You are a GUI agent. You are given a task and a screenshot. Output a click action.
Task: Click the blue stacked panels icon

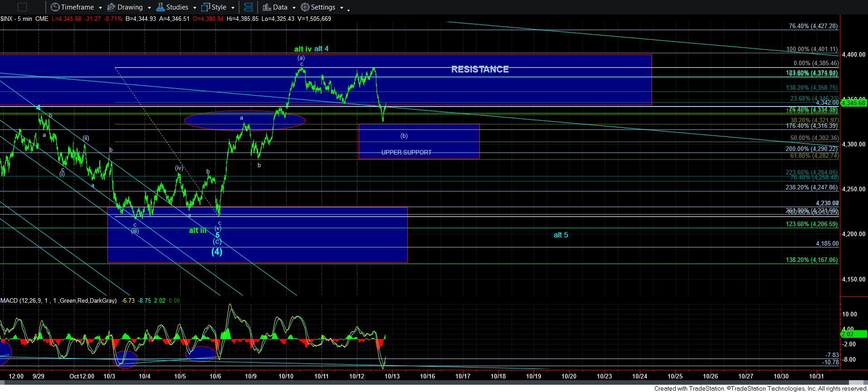click(x=248, y=7)
